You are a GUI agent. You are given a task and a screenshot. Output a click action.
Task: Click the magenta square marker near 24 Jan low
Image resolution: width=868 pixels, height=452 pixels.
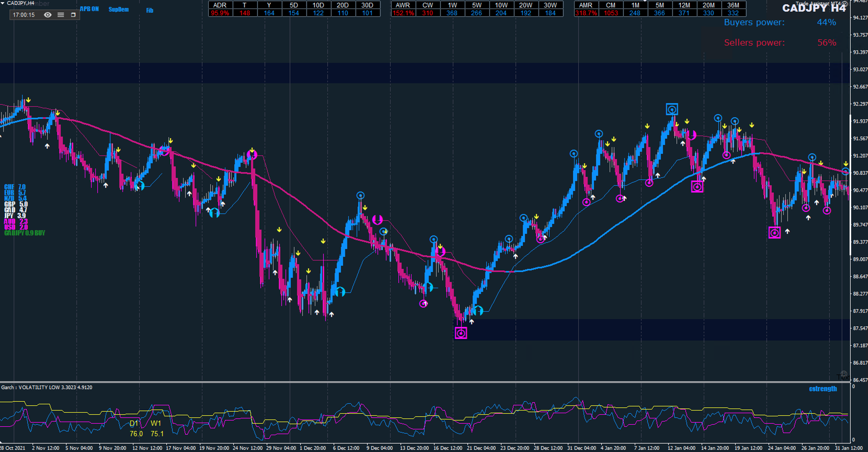[x=774, y=233]
